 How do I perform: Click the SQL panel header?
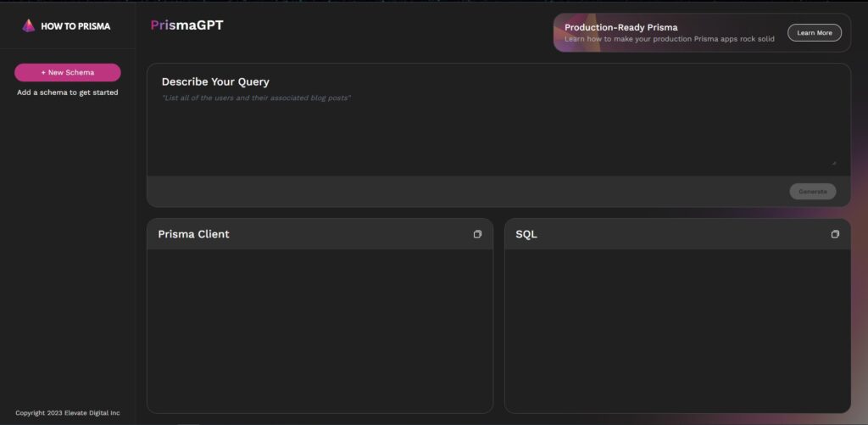(677, 234)
